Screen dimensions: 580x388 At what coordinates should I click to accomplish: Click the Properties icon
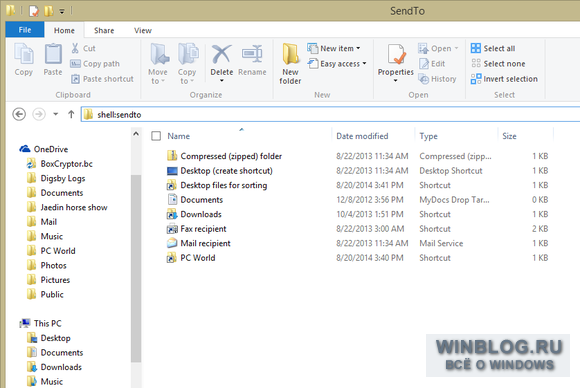[396, 54]
